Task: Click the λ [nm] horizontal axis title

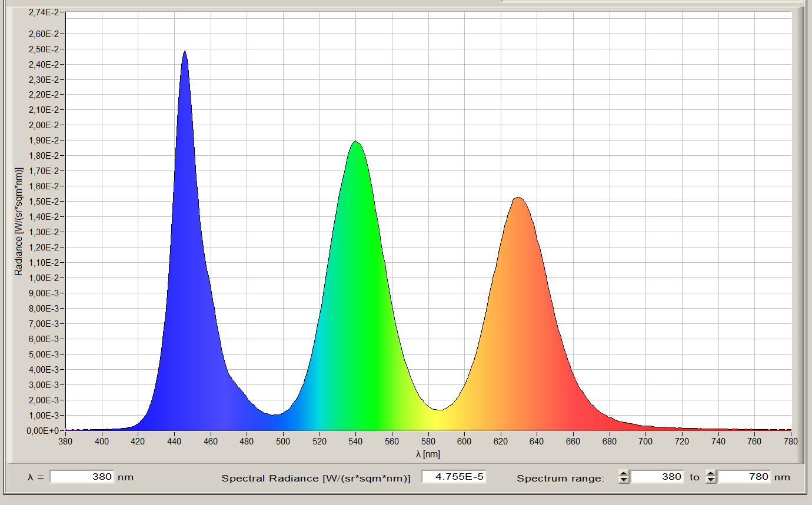Action: pyautogui.click(x=428, y=454)
